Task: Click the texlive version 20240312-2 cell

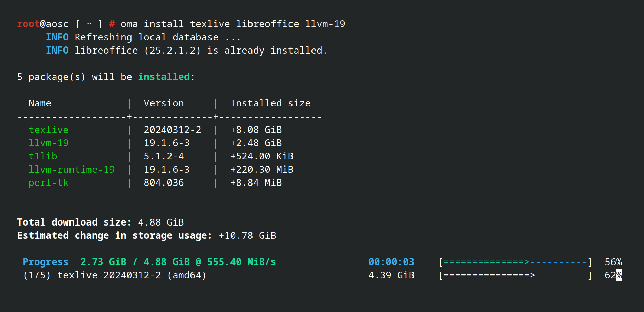Action: [x=172, y=130]
